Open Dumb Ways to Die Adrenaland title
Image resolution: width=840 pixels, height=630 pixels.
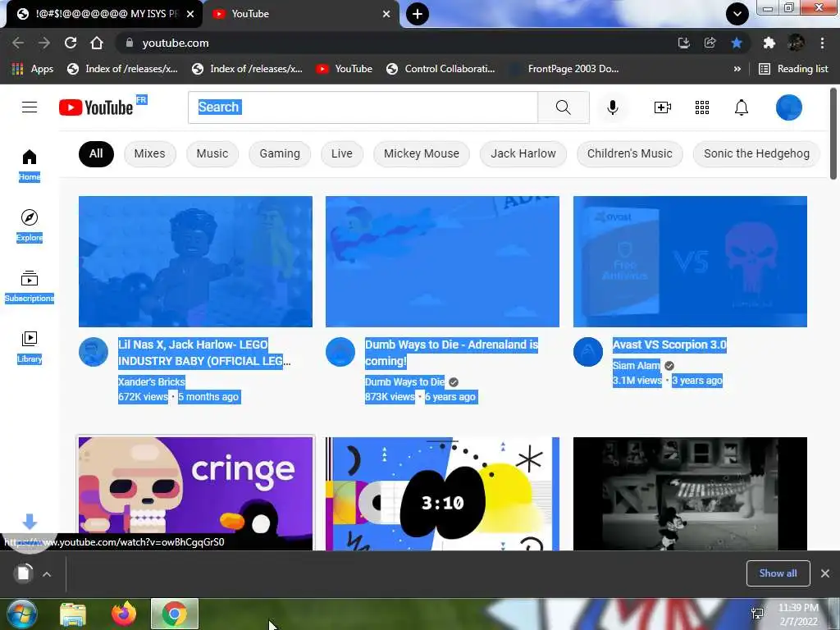451,353
